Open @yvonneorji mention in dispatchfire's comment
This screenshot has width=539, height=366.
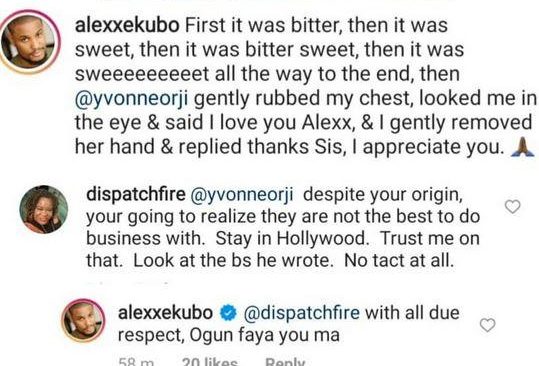(242, 195)
